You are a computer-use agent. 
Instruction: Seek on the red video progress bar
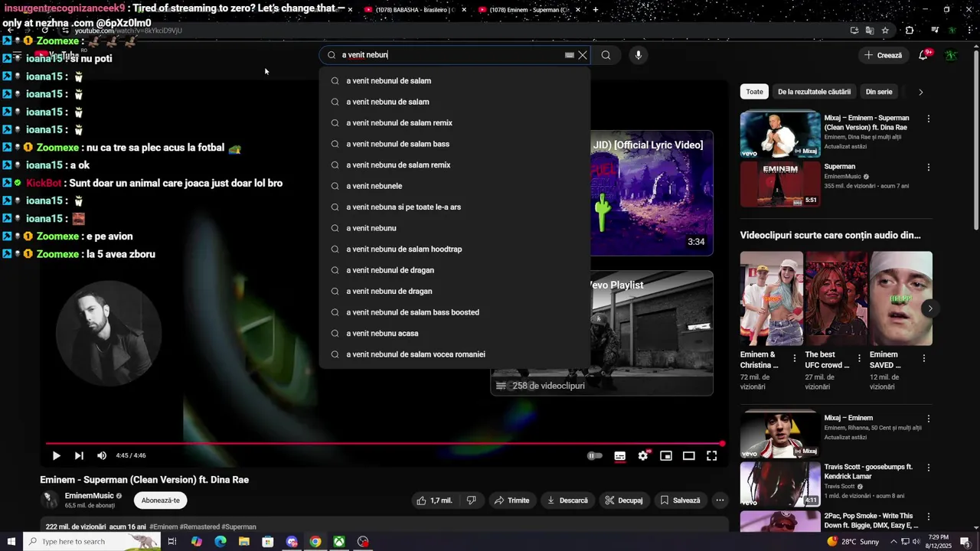[384, 443]
